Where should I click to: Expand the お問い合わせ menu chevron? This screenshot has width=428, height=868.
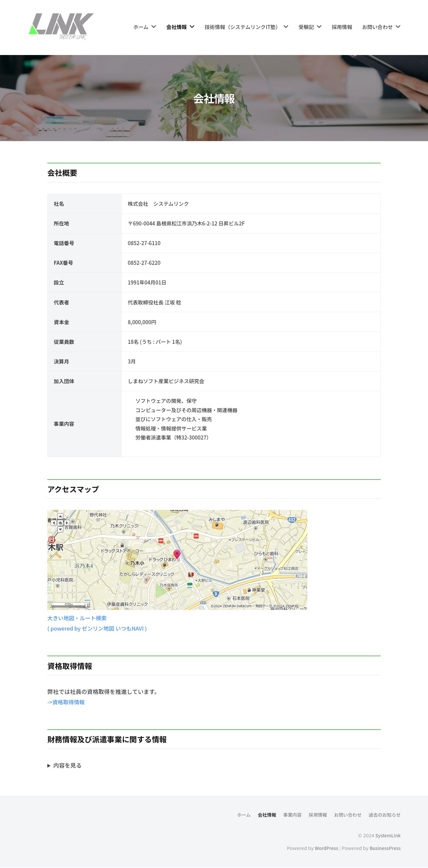pos(398,27)
